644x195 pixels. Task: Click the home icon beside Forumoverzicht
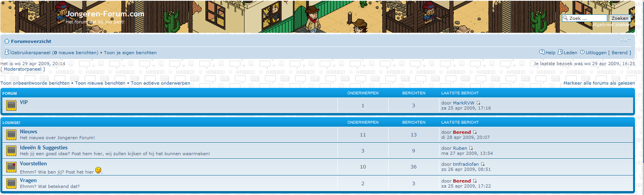[x=7, y=41]
